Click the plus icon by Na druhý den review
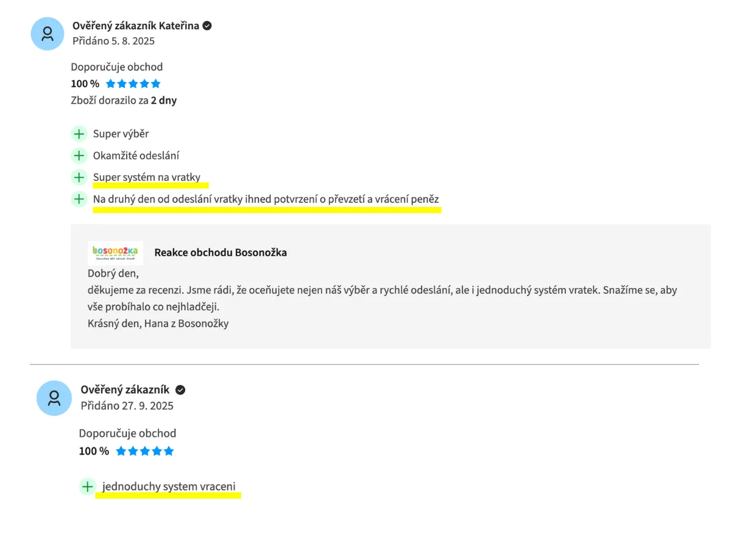This screenshot has height=560, width=731. (79, 199)
